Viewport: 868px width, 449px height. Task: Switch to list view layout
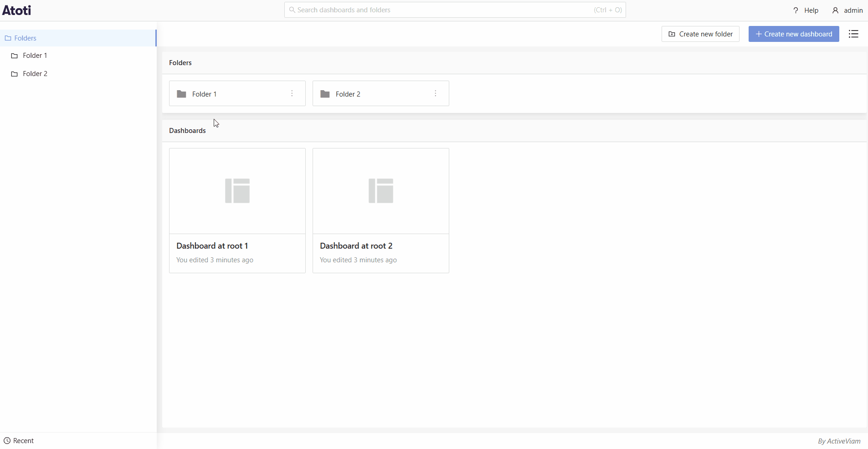click(854, 34)
